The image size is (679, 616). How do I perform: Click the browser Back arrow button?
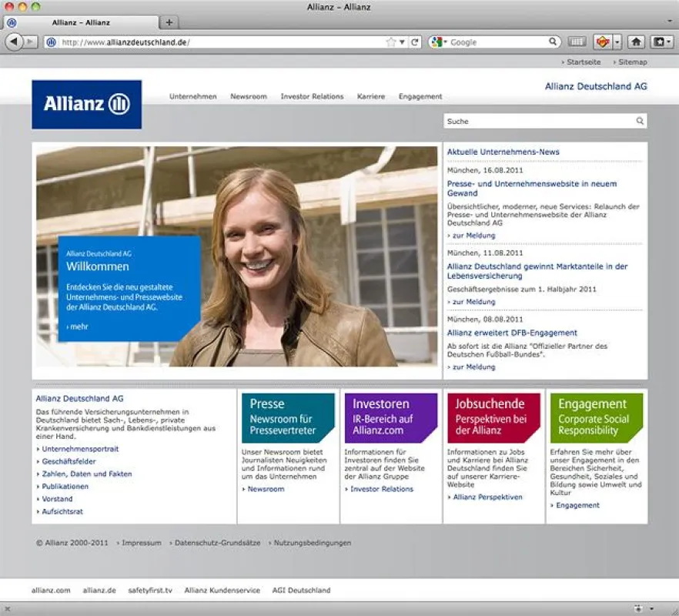[13, 42]
